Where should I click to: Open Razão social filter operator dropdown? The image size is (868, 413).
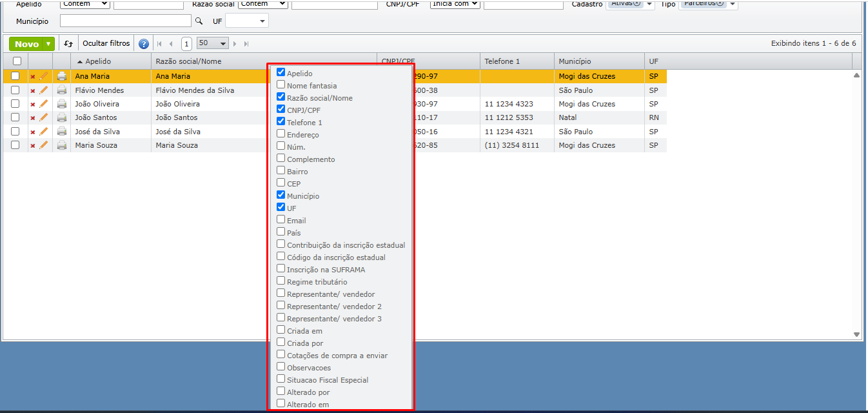click(x=262, y=4)
